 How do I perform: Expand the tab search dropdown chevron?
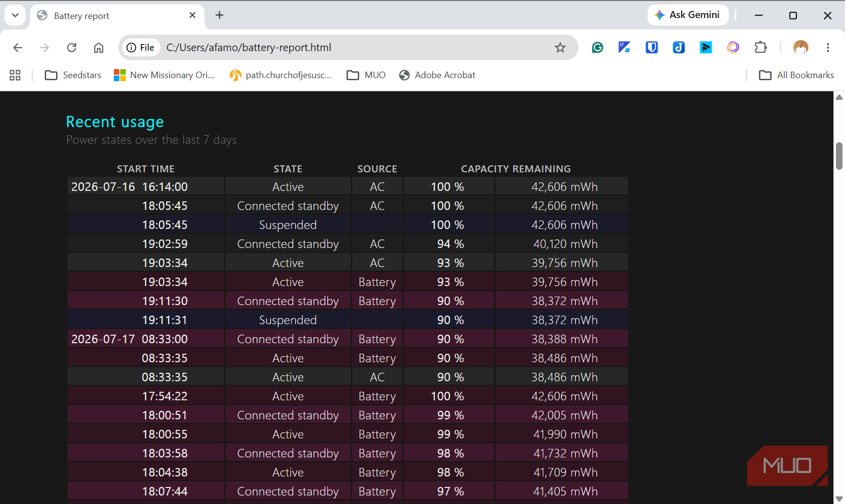click(x=15, y=16)
